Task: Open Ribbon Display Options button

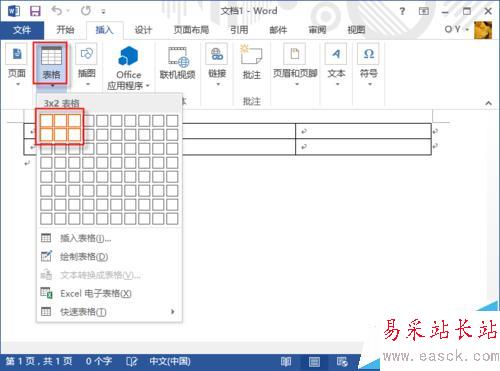Action: (x=424, y=11)
